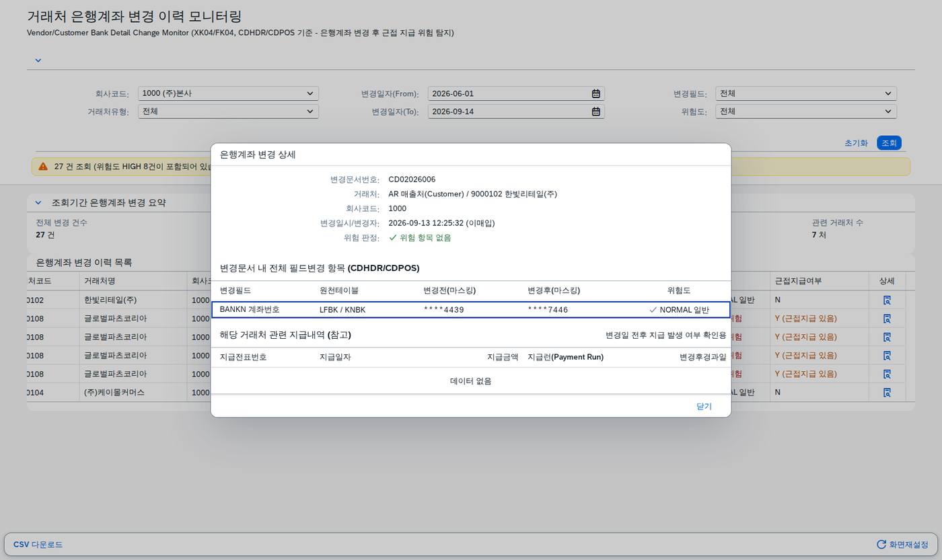The image size is (942, 560).
Task: Click the calendar icon in 변경일자(To) field
Action: [x=595, y=112]
